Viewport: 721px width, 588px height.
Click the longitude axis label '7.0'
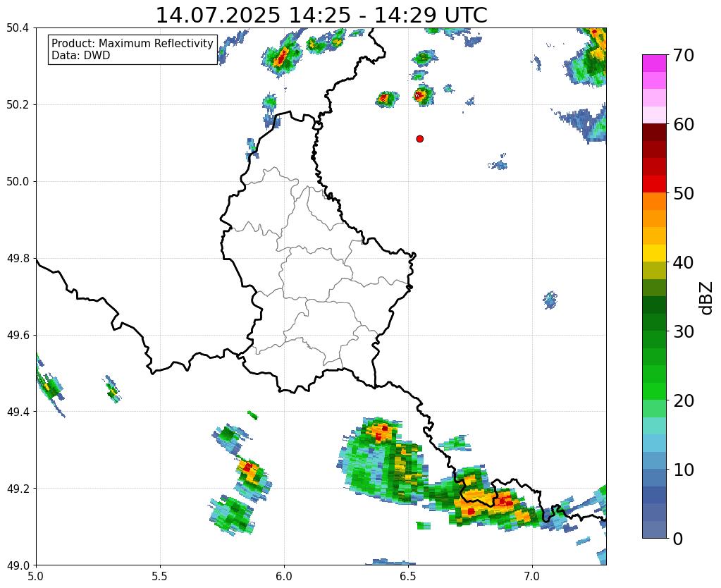(532, 577)
